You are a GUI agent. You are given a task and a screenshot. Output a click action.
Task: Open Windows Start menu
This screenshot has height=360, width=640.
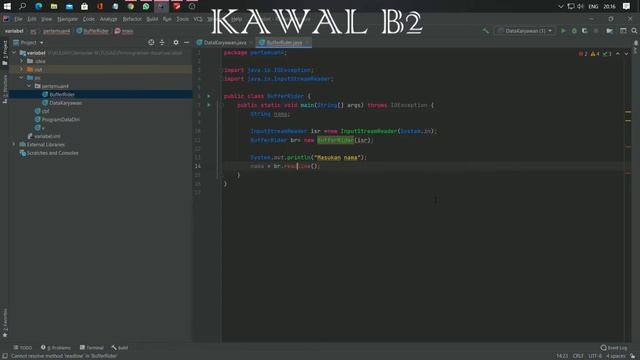click(x=7, y=6)
